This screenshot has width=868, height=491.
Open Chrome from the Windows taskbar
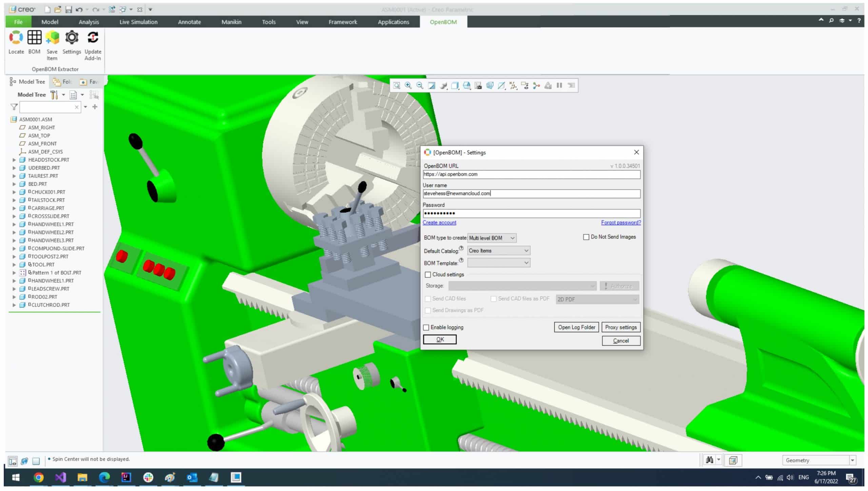(x=39, y=477)
